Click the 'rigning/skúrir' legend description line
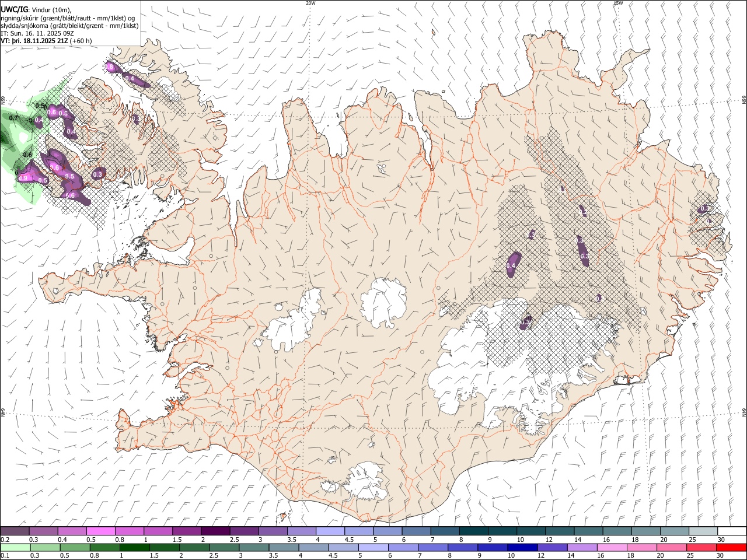Viewport: 747px width, 560px height. [x=67, y=18]
